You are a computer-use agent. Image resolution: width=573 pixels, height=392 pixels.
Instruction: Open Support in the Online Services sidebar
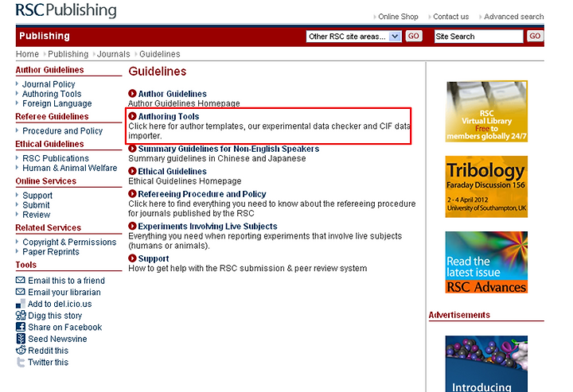(x=37, y=196)
